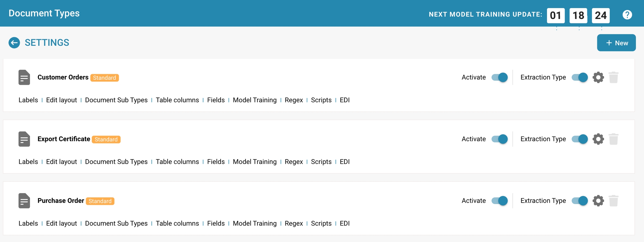Open the help question mark icon

[627, 15]
